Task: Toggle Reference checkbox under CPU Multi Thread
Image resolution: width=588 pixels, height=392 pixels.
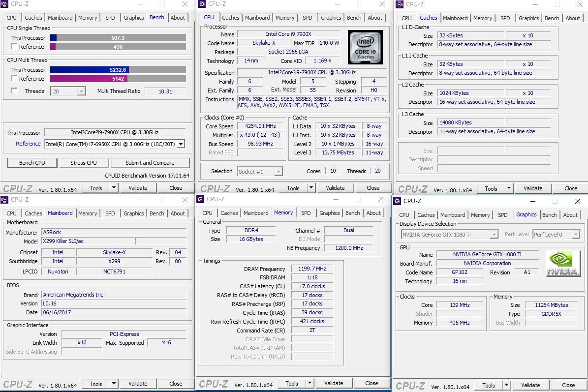Action: (14, 78)
